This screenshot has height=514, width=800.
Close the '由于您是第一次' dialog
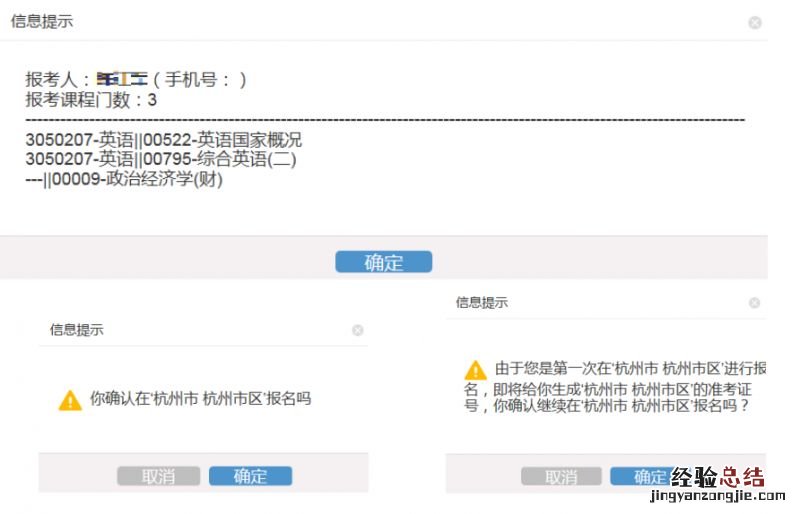click(x=755, y=303)
